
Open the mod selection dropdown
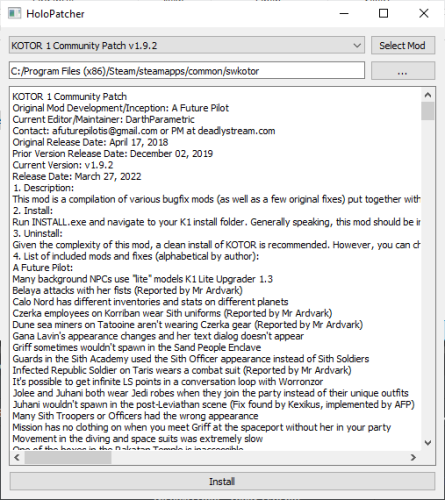pyautogui.click(x=187, y=45)
